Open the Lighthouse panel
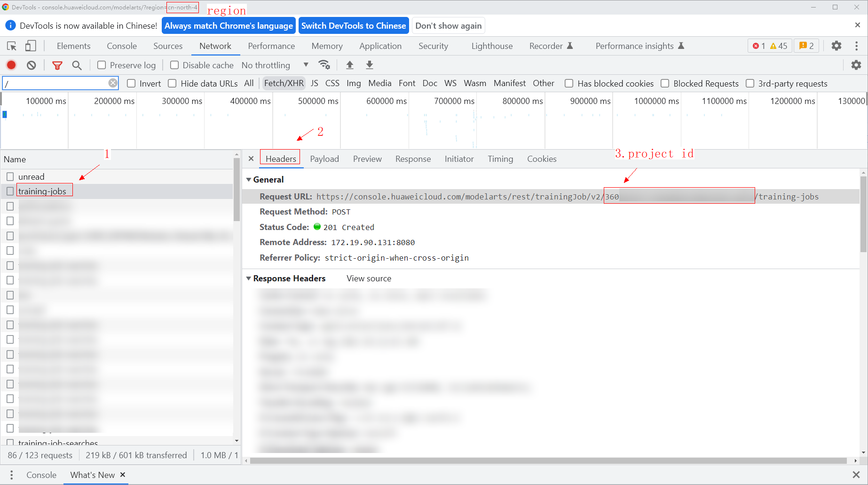The image size is (868, 485). pyautogui.click(x=492, y=46)
